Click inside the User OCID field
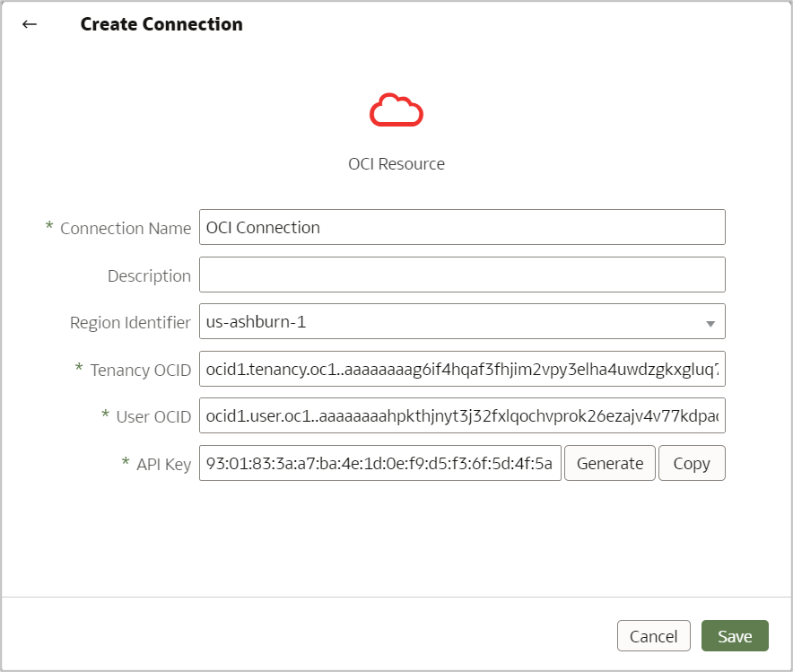This screenshot has width=793, height=672. [x=461, y=416]
